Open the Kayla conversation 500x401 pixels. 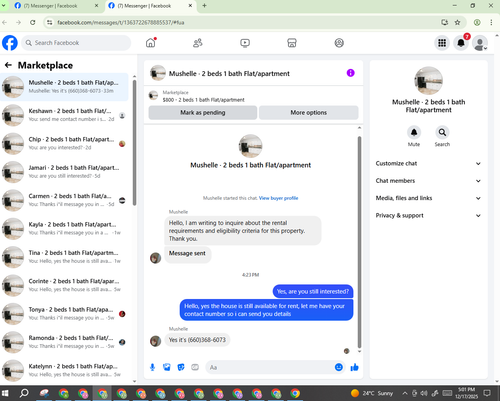pos(64,228)
